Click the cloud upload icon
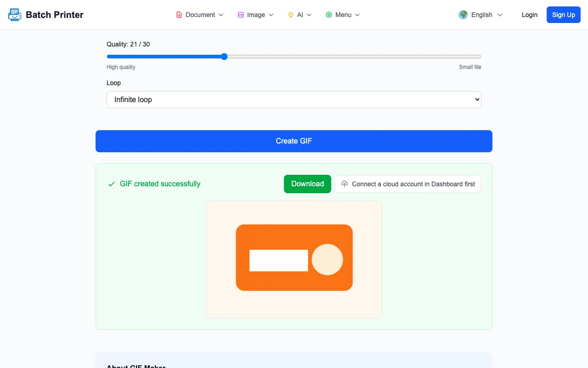Viewport: 588px width, 368px height. pos(345,184)
